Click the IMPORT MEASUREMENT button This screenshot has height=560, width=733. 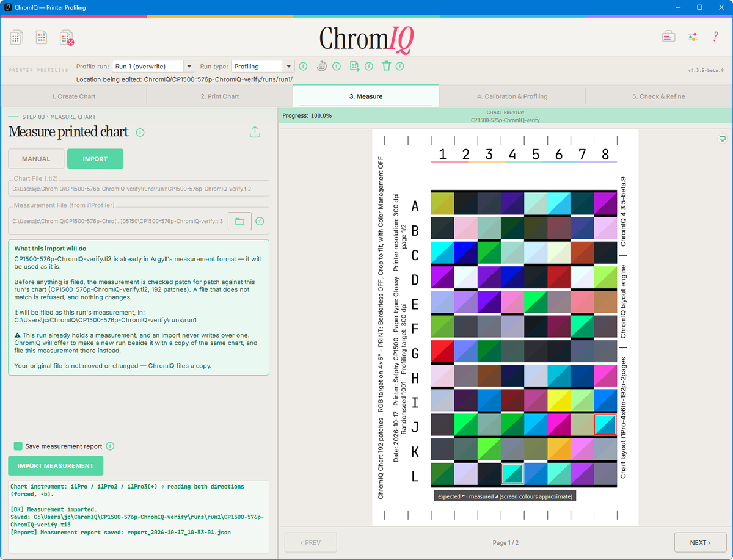56,465
